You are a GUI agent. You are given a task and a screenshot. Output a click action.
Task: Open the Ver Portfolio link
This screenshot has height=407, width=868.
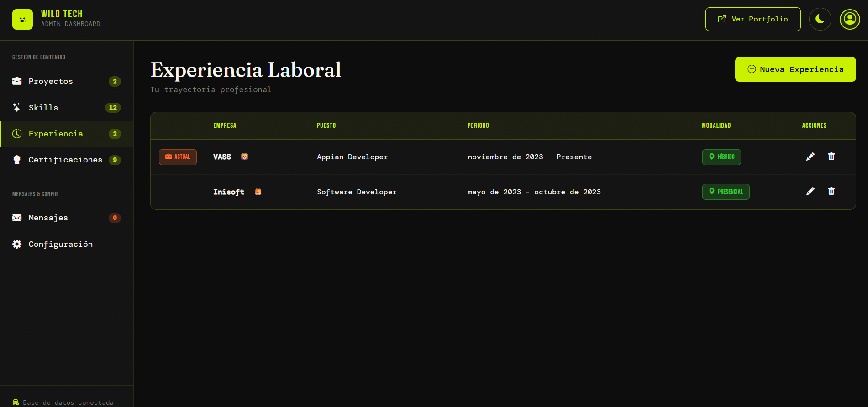pos(753,19)
